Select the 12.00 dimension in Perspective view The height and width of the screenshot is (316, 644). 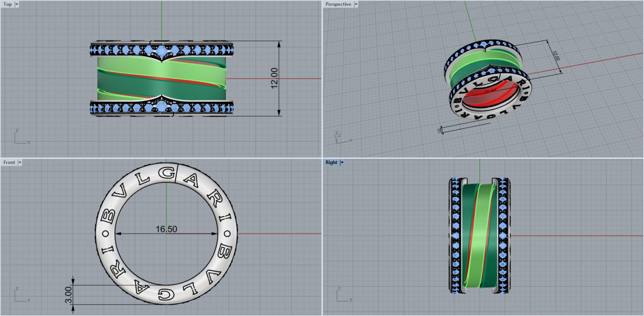pos(555,55)
